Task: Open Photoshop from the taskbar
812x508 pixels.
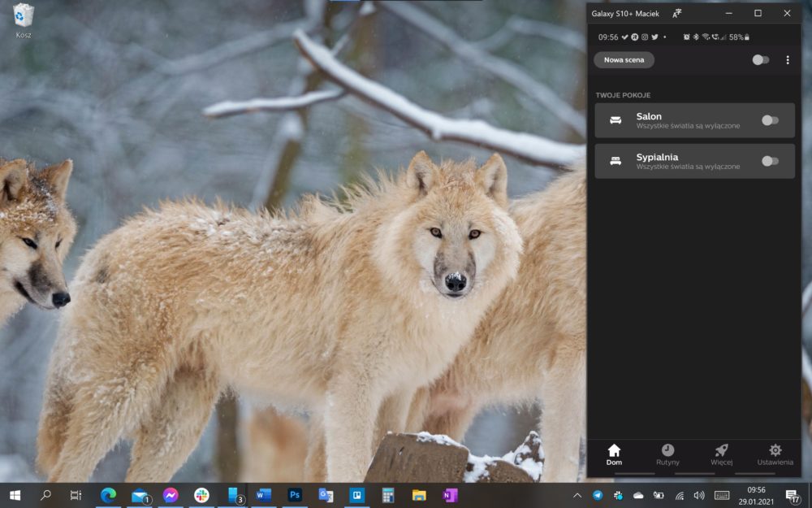Action: pyautogui.click(x=295, y=496)
